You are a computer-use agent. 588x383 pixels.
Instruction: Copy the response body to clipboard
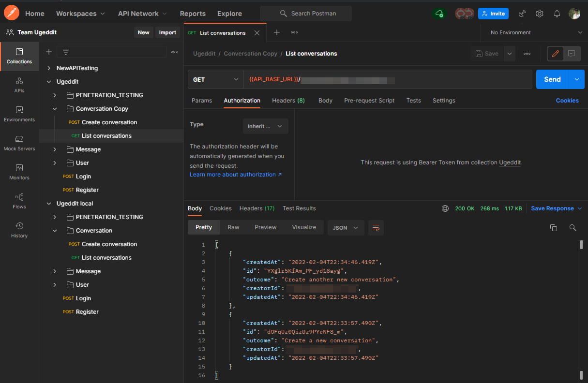[554, 228]
